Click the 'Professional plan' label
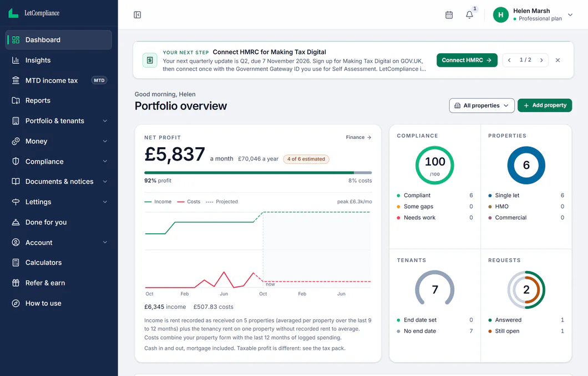Image resolution: width=588 pixels, height=376 pixels. click(x=540, y=19)
